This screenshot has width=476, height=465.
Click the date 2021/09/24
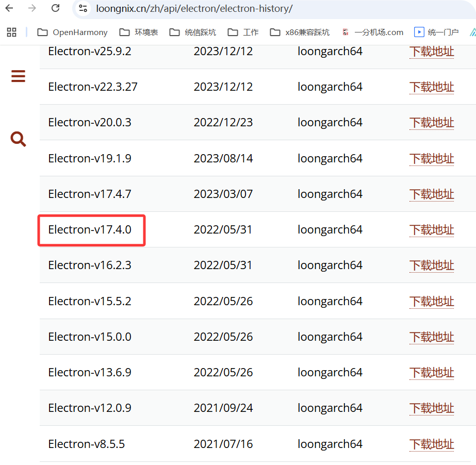(223, 408)
